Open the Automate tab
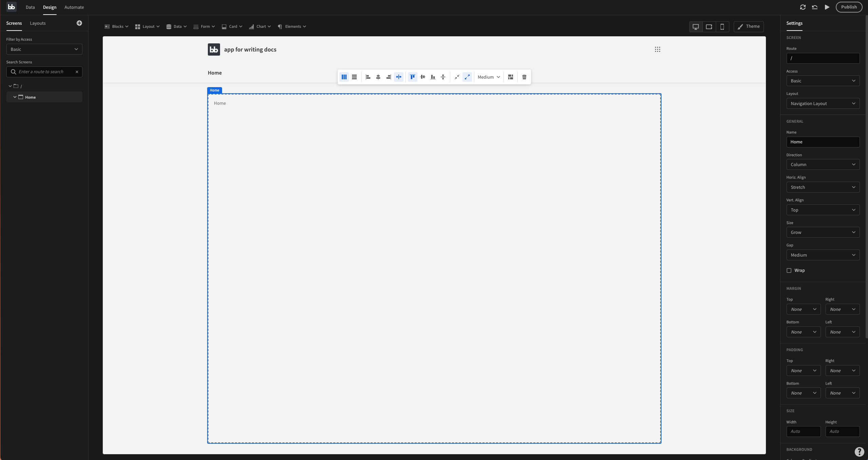The width and height of the screenshot is (868, 460). [x=74, y=7]
